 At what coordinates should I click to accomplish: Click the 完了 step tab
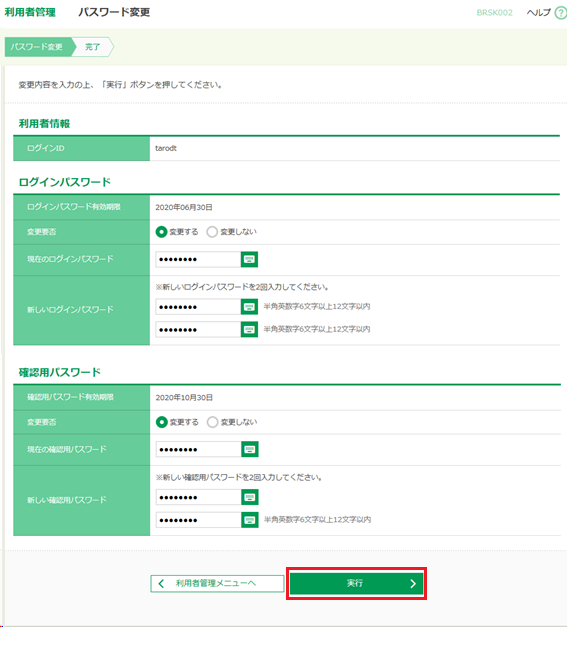tap(93, 47)
